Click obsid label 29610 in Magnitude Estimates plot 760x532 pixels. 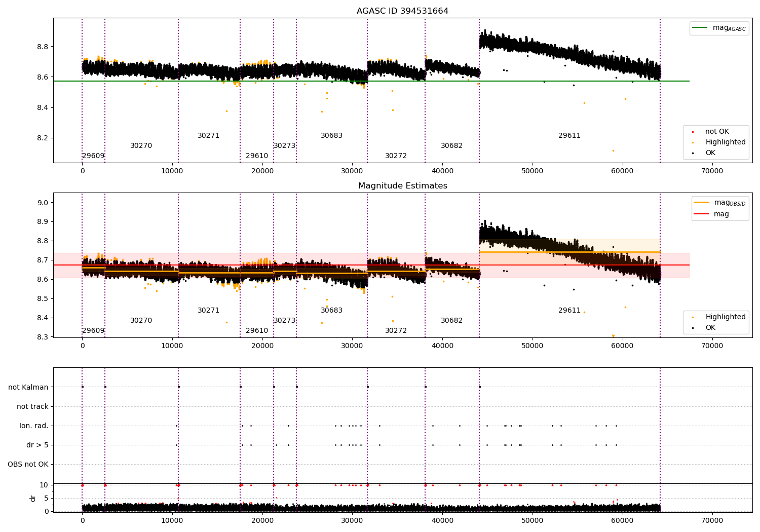[257, 331]
